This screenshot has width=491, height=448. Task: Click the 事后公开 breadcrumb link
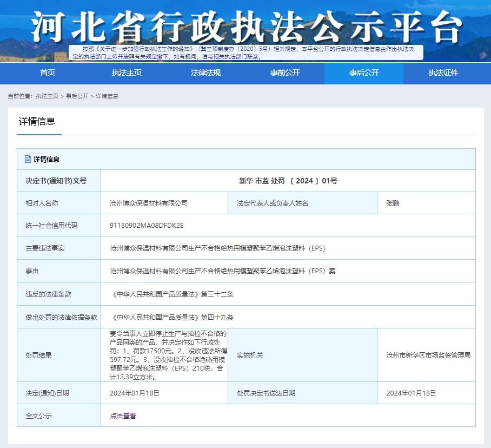[77, 96]
